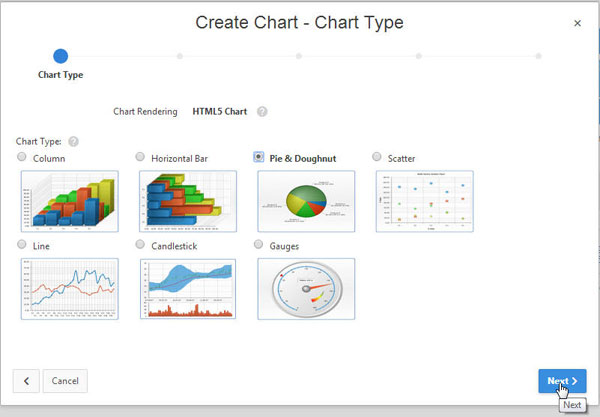
Task: Click the Gauges dial thumbnail
Action: point(306,288)
